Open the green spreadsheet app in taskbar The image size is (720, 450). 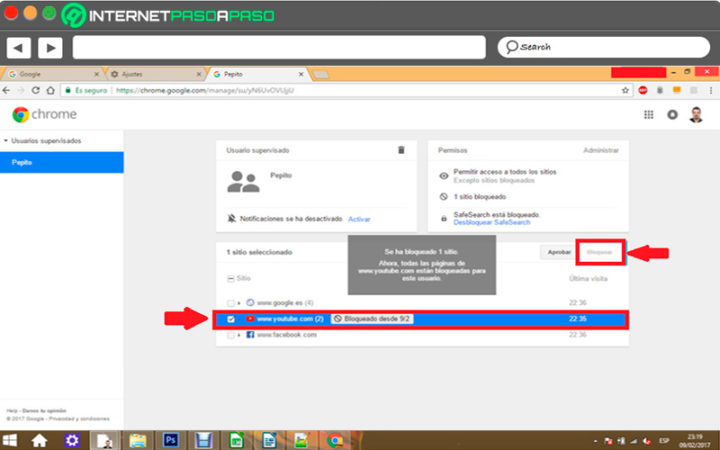coord(236,440)
